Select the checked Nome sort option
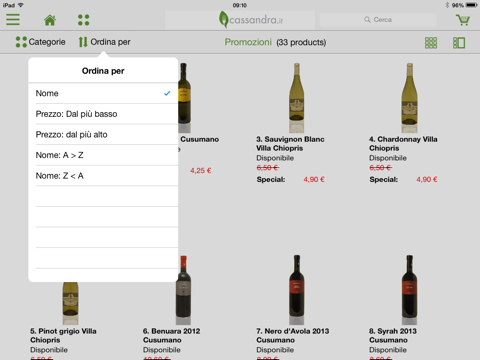 [x=103, y=93]
